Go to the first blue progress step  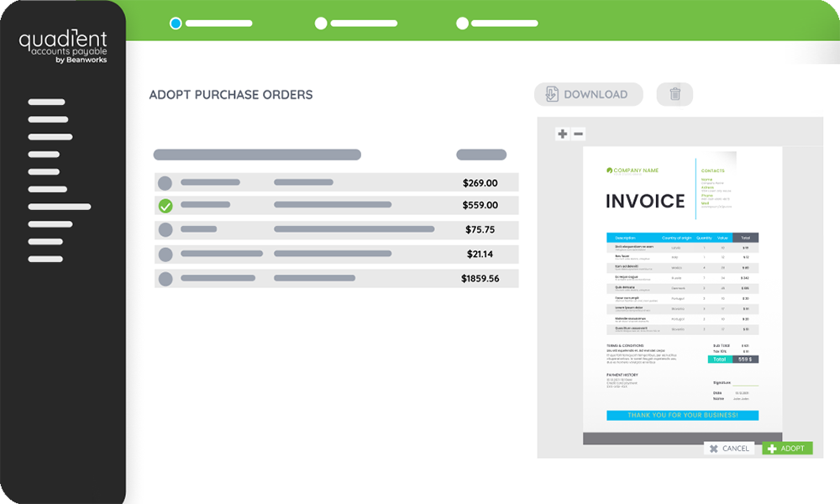(176, 24)
